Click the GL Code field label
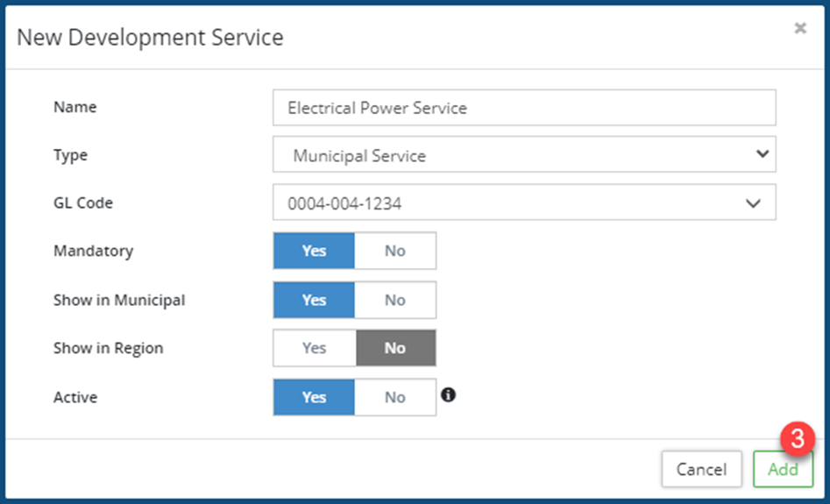The width and height of the screenshot is (830, 504). [x=83, y=203]
